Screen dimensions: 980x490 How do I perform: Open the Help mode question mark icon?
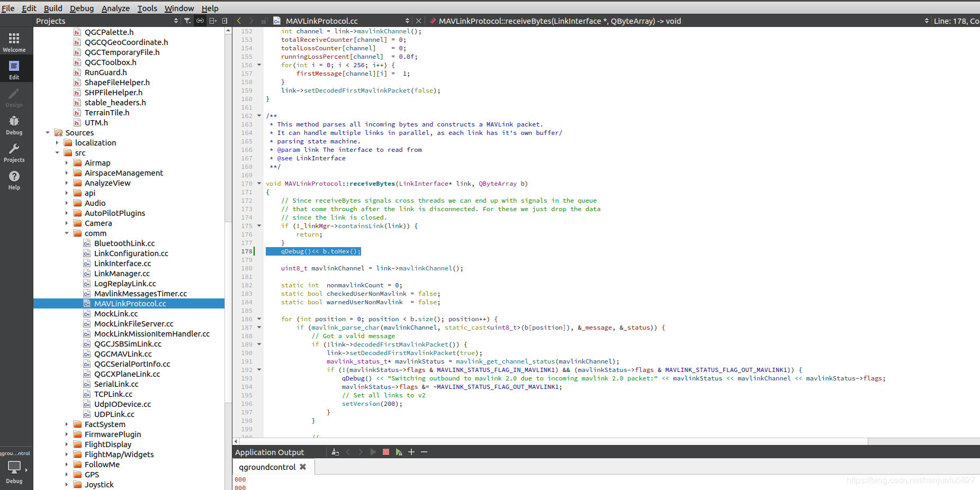14,179
